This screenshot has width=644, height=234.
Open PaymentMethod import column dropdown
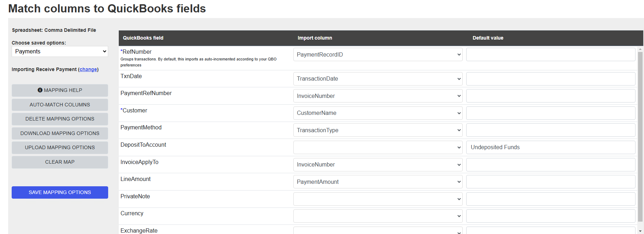(x=378, y=130)
